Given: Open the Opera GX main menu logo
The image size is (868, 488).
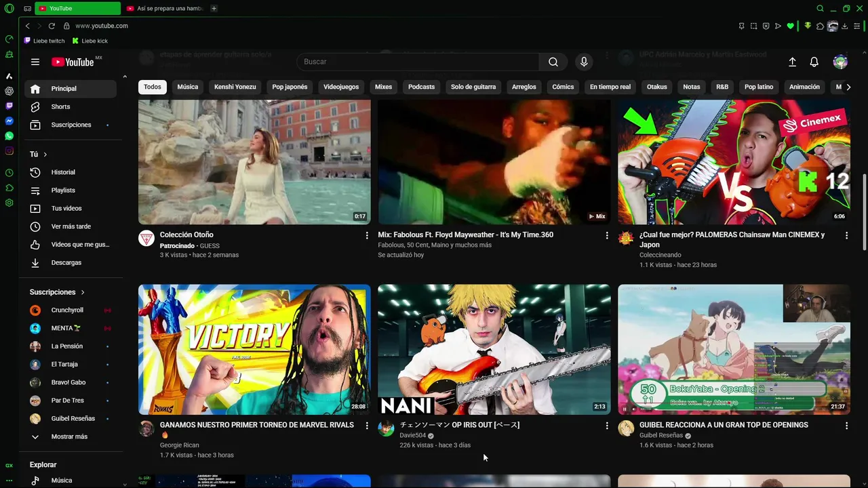Looking at the screenshot, I should 9,8.
